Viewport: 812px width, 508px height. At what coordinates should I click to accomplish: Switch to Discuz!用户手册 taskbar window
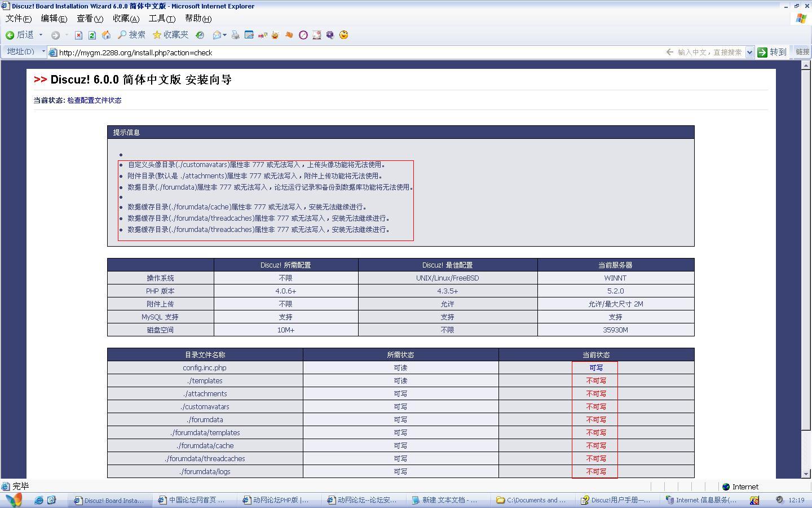[x=618, y=500]
